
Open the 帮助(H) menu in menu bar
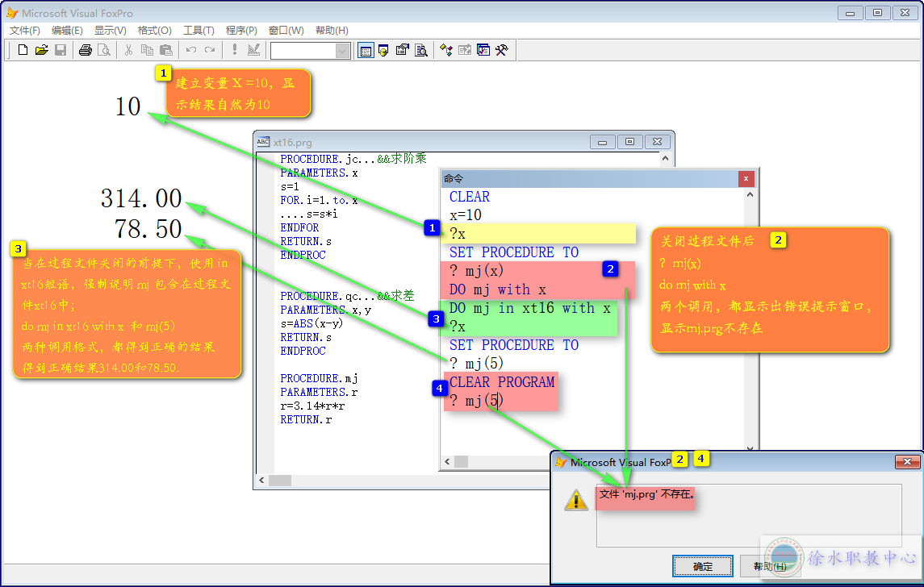point(332,31)
